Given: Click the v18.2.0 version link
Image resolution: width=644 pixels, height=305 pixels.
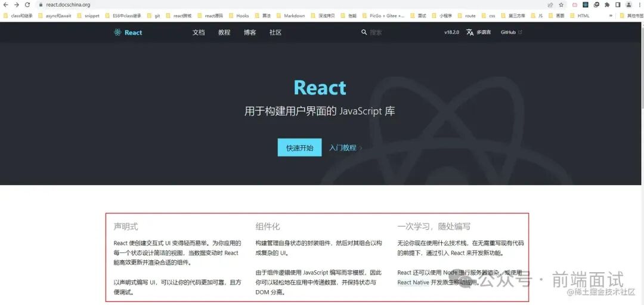Looking at the screenshot, I should tap(451, 32).
